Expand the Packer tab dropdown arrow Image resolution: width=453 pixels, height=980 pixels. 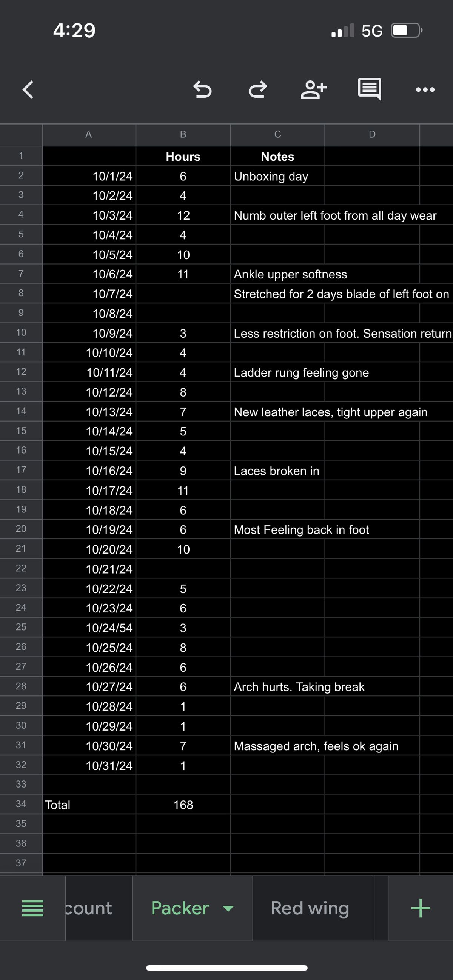228,908
